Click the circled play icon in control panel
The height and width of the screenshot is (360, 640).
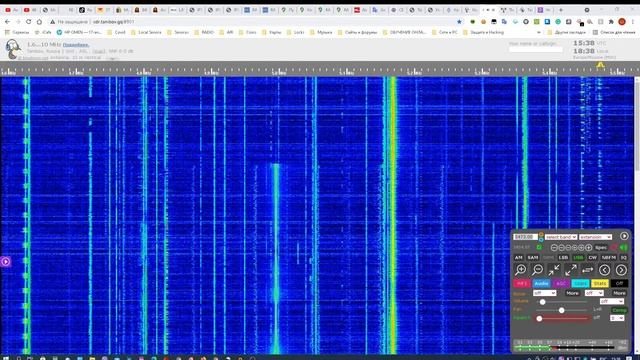[624, 236]
